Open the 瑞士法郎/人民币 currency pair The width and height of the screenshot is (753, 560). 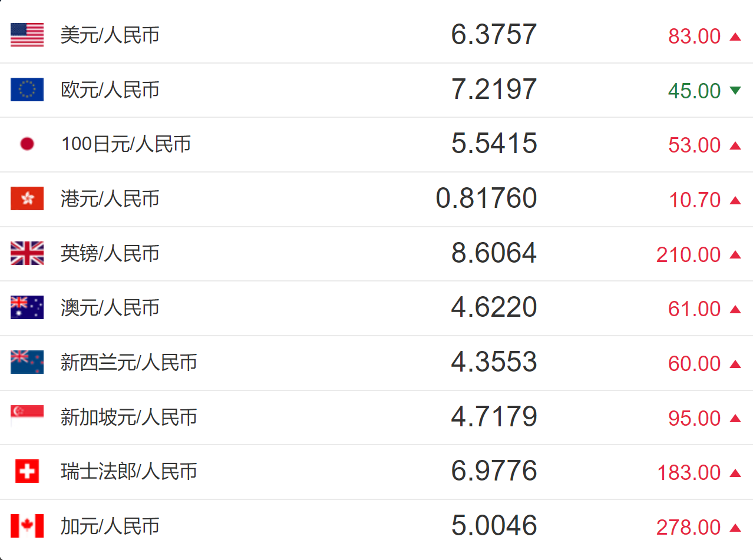coord(129,472)
